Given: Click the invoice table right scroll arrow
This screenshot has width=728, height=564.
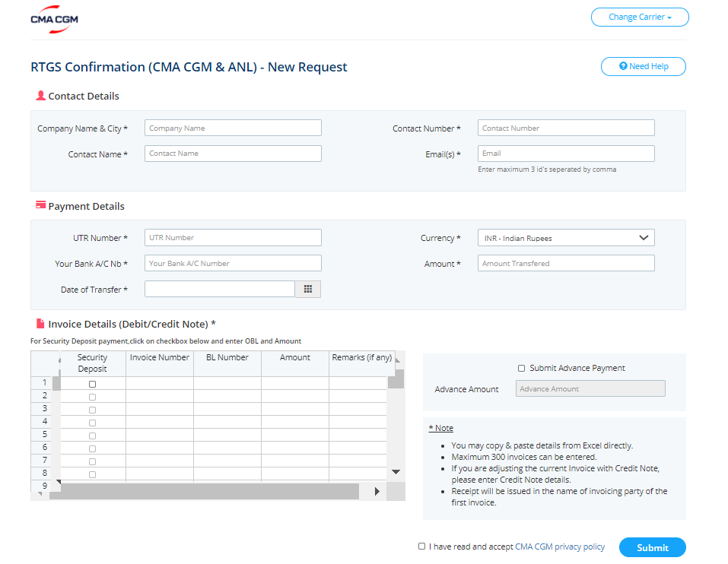Looking at the screenshot, I should (377, 492).
